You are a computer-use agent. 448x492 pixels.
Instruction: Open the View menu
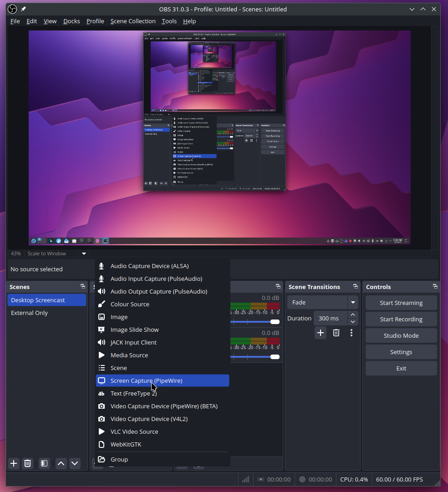(x=50, y=21)
